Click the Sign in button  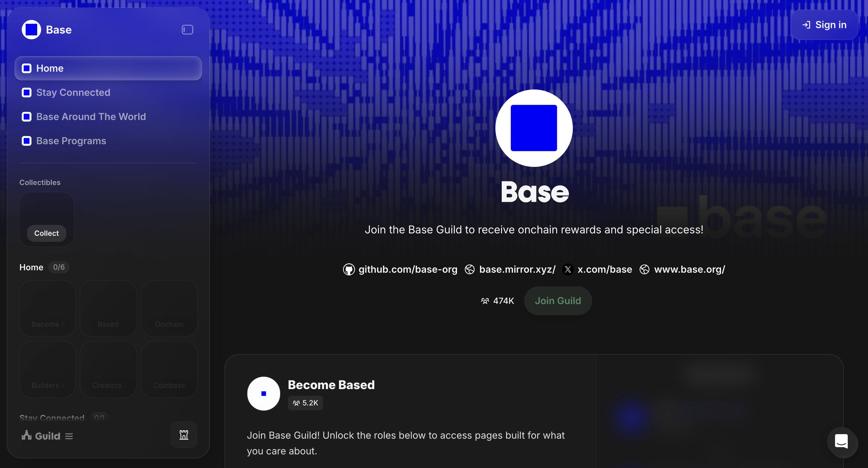(x=824, y=24)
